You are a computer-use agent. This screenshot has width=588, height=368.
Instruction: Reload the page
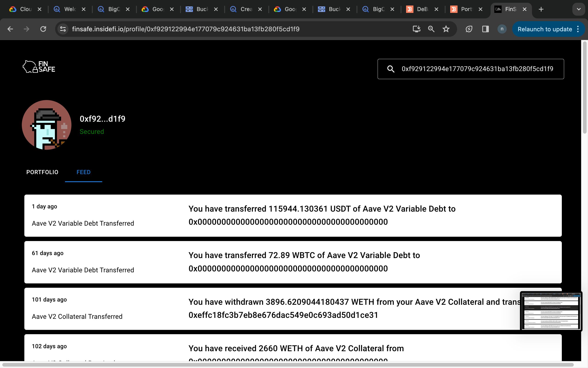tap(43, 29)
